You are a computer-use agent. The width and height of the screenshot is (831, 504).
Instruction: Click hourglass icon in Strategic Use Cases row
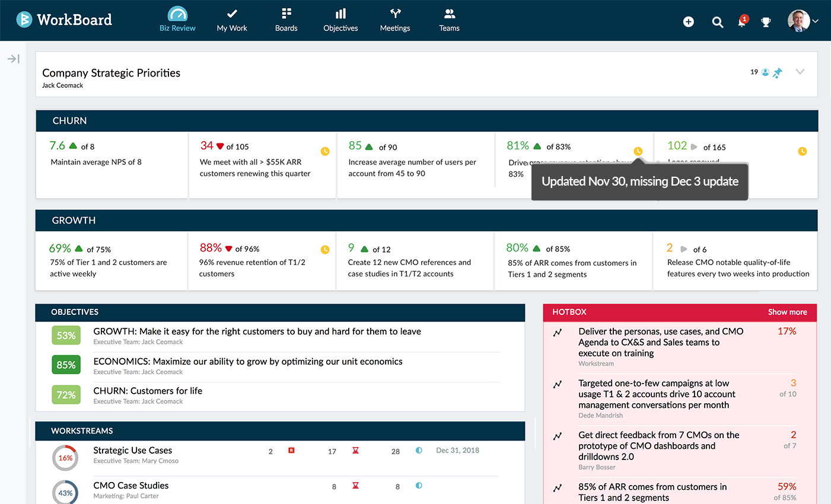(355, 451)
